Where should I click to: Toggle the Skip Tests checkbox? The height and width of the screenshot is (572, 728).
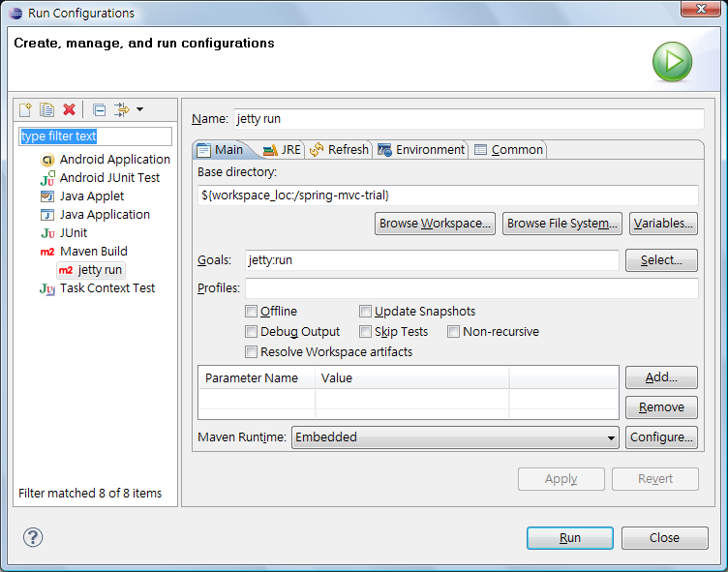(x=366, y=332)
